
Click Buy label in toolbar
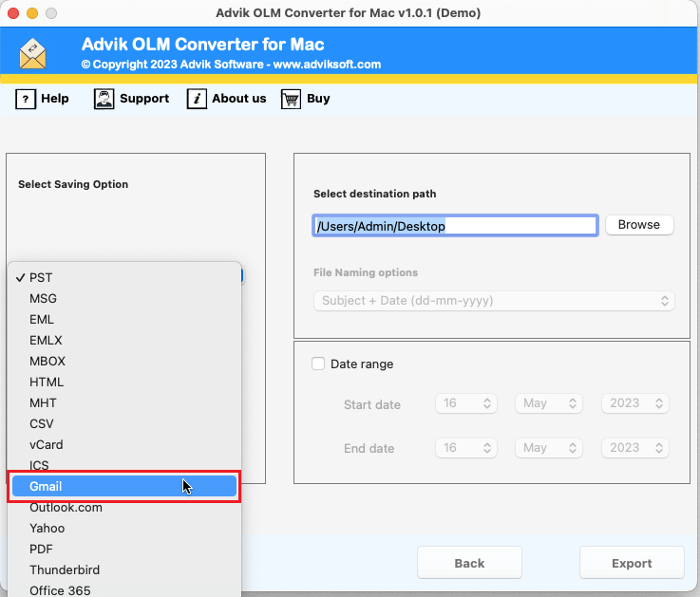coord(318,98)
